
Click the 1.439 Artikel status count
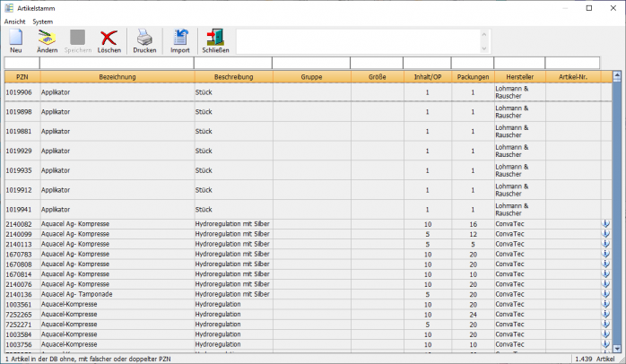[x=595, y=359]
